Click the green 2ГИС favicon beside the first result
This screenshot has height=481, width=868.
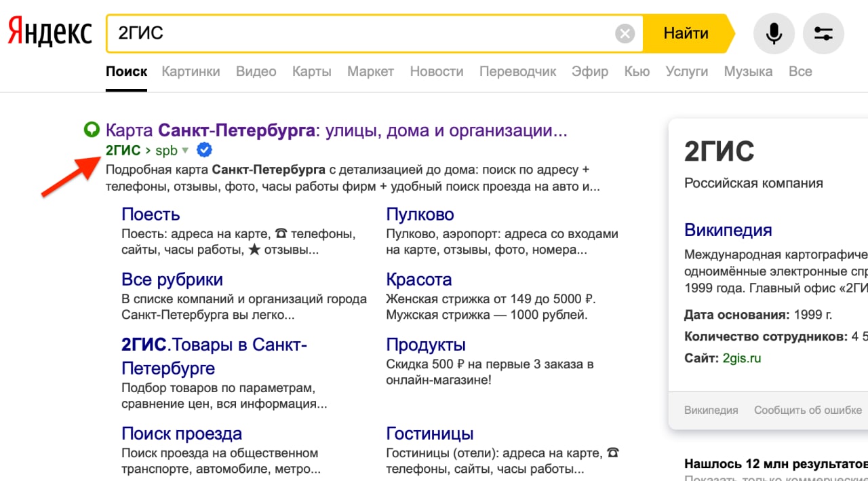pyautogui.click(x=91, y=130)
